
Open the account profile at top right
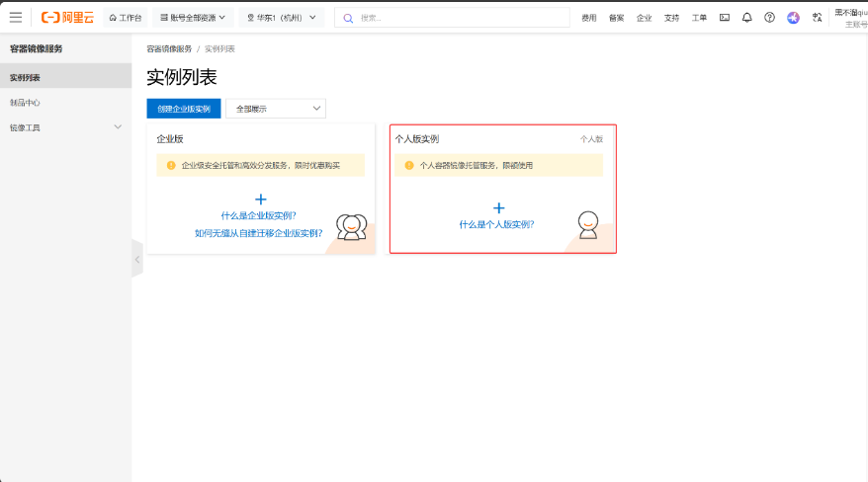tap(851, 18)
